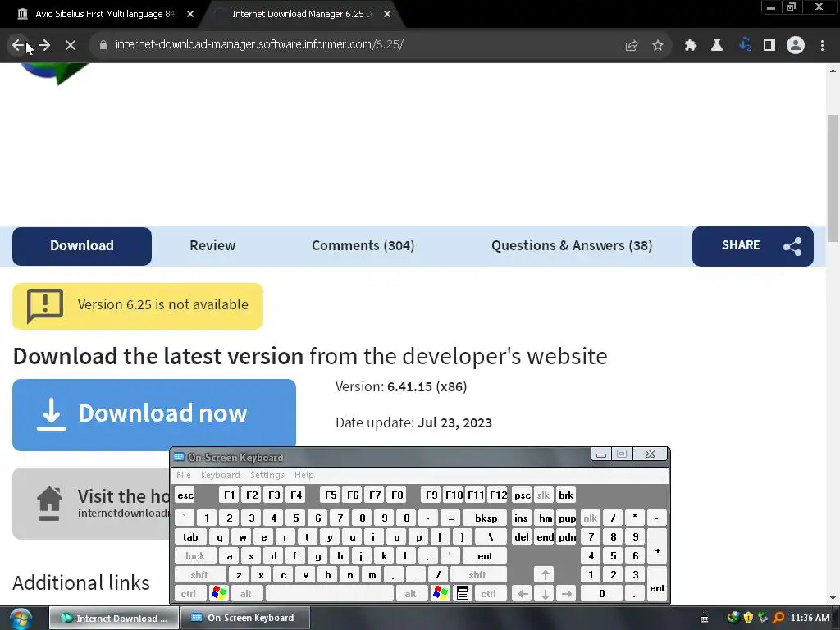The image size is (840, 630).
Task: Click the Visit the home page button
Action: (91, 504)
